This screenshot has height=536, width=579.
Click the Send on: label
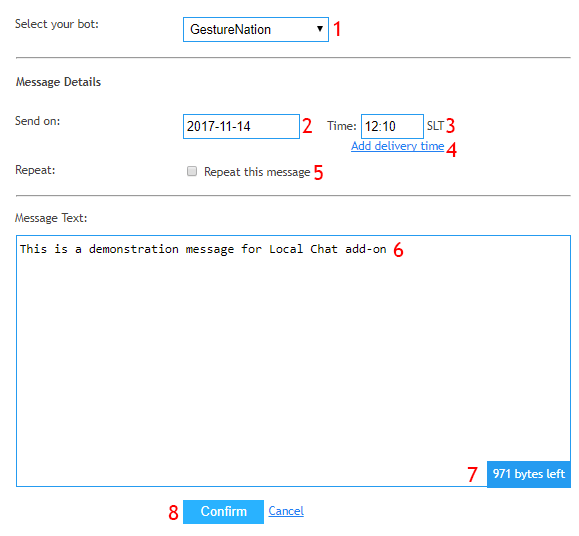pos(37,121)
